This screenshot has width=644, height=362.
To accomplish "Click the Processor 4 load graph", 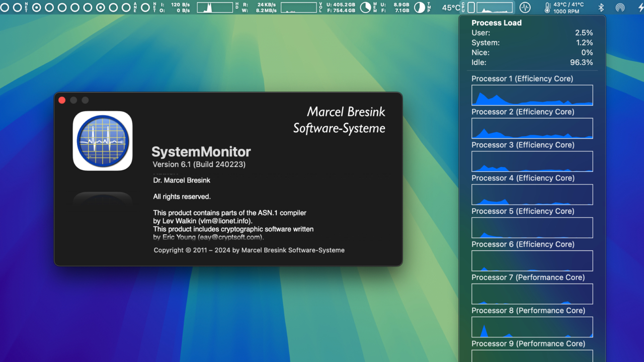I will pyautogui.click(x=532, y=195).
